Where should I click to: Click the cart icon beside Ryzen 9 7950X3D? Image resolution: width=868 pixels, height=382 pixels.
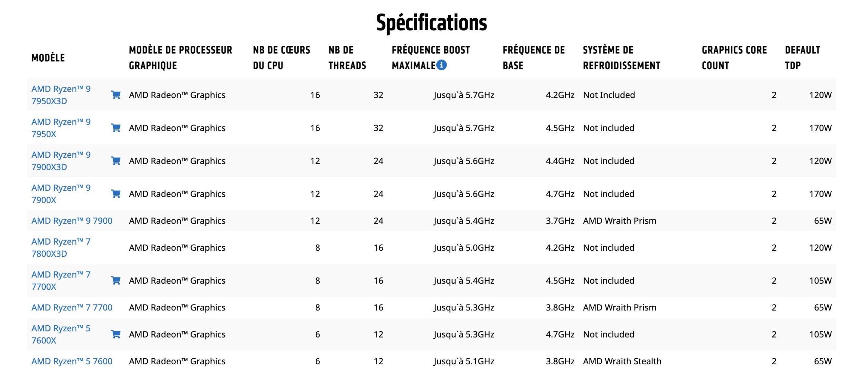pos(116,95)
